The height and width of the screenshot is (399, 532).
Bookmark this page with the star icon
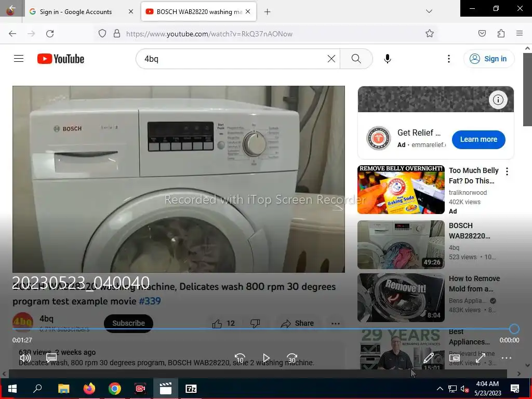430,33
